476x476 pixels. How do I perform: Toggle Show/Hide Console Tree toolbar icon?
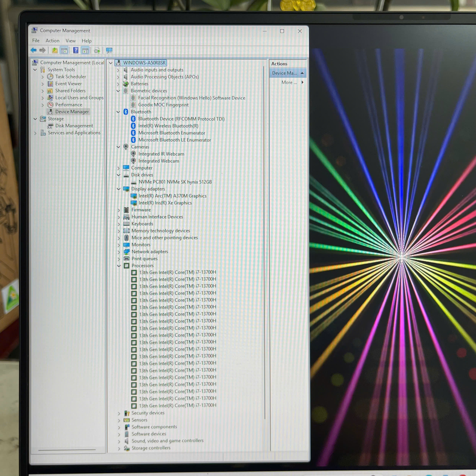point(64,50)
